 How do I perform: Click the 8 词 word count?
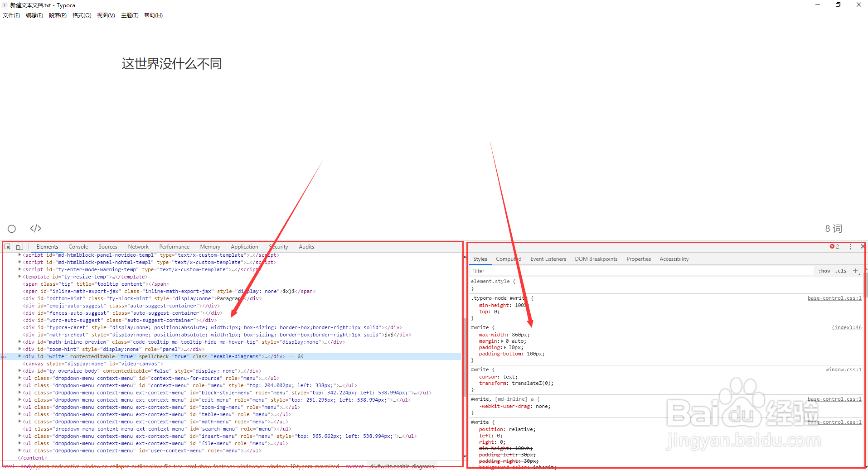834,229
